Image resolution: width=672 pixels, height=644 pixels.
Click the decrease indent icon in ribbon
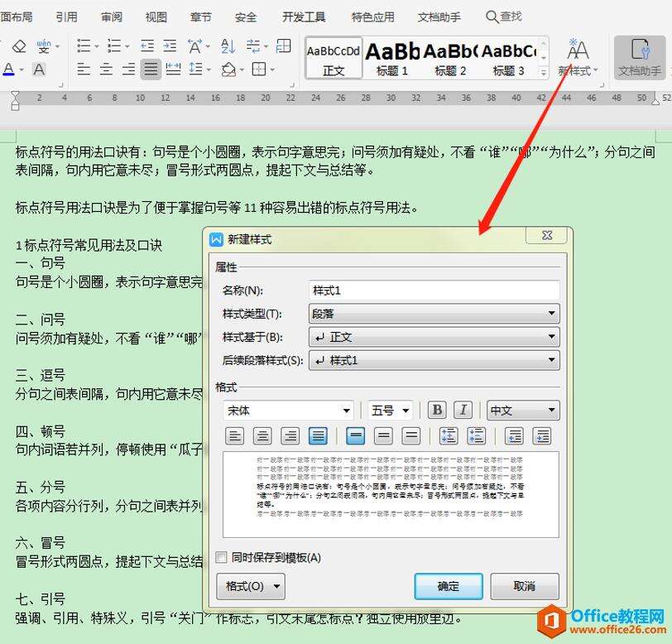(147, 46)
